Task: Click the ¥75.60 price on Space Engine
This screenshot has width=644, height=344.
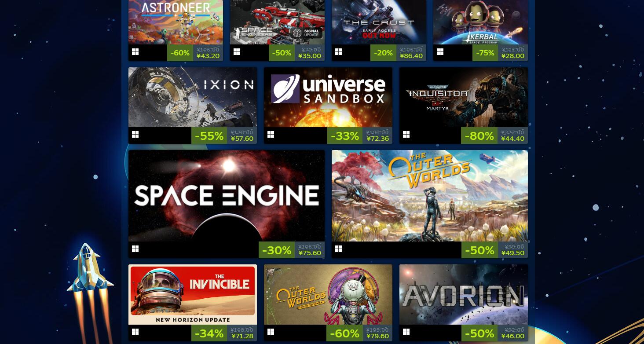Action: 310,253
